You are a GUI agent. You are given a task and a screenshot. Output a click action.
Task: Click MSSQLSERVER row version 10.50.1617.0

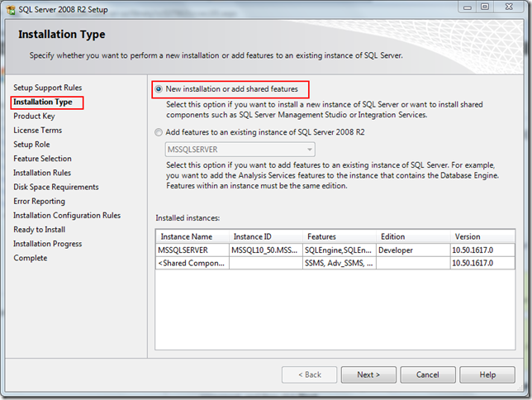click(482, 250)
